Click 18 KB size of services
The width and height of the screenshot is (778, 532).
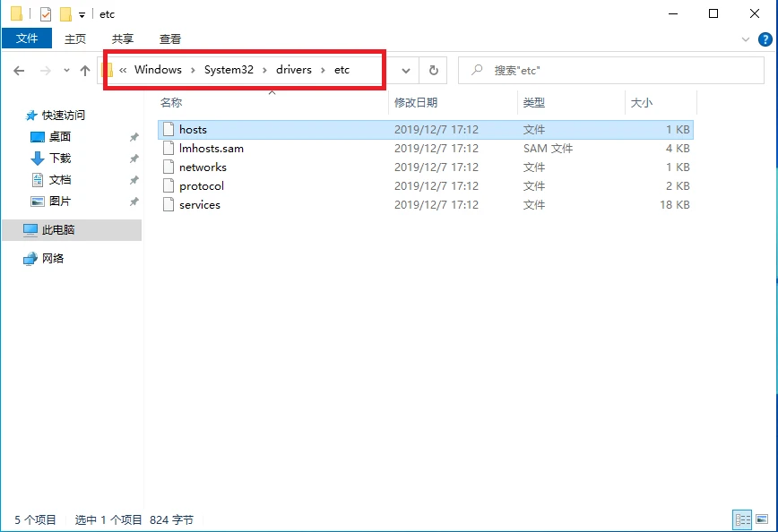pyautogui.click(x=674, y=205)
